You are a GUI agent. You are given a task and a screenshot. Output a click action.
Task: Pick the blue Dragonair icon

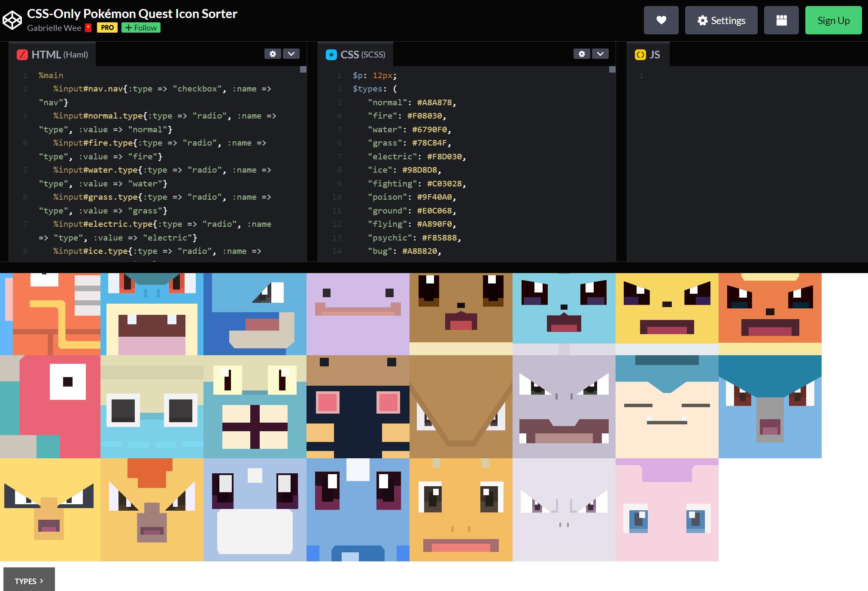pos(358,510)
